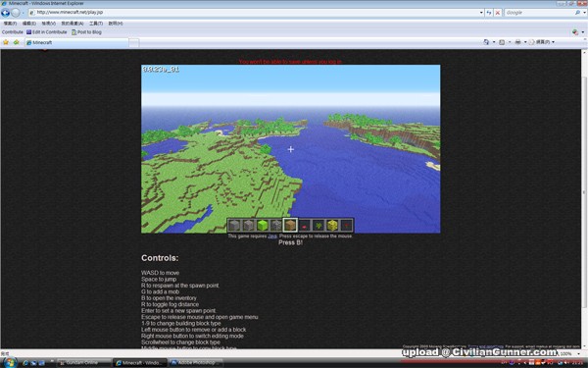This screenshot has width=588, height=368.
Task: Select the first stone block hotbar slot
Action: click(x=234, y=226)
